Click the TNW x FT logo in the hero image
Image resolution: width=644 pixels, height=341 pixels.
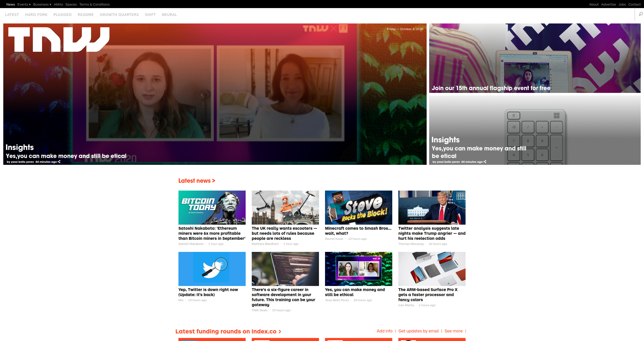[x=325, y=29]
